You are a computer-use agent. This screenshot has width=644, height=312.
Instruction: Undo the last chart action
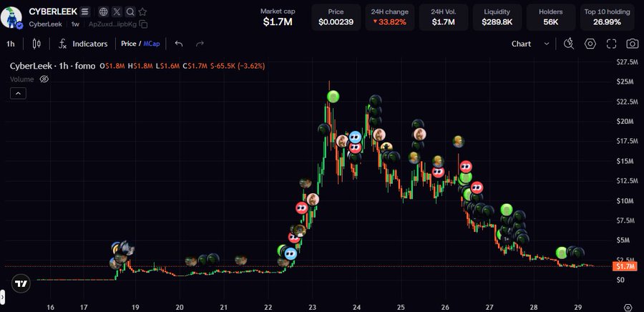point(179,44)
